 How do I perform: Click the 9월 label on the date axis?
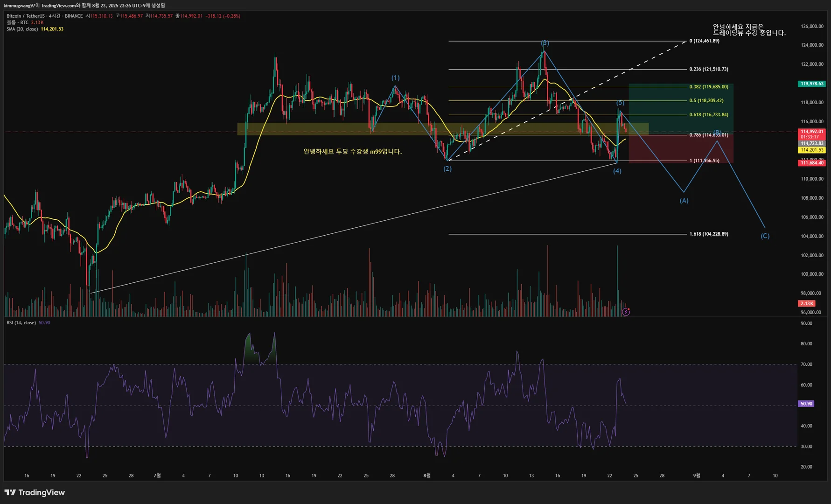coord(697,476)
